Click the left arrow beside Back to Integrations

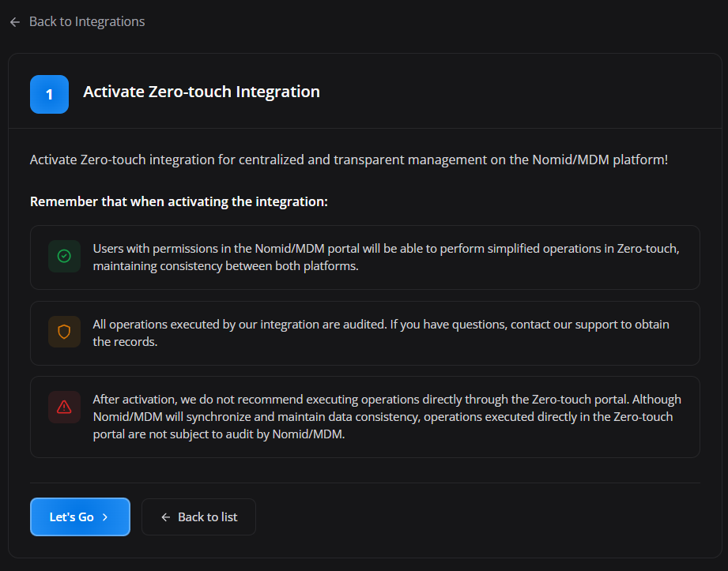coord(15,22)
